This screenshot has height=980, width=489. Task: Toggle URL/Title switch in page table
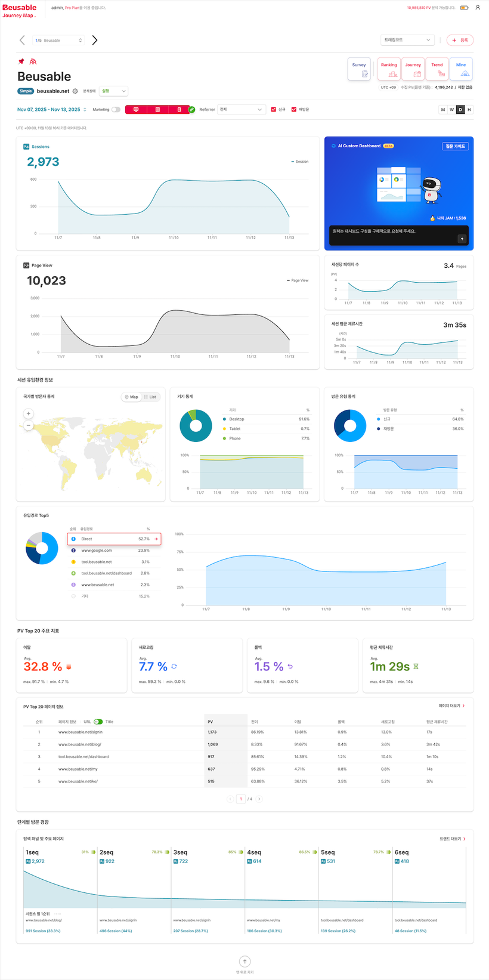(98, 722)
